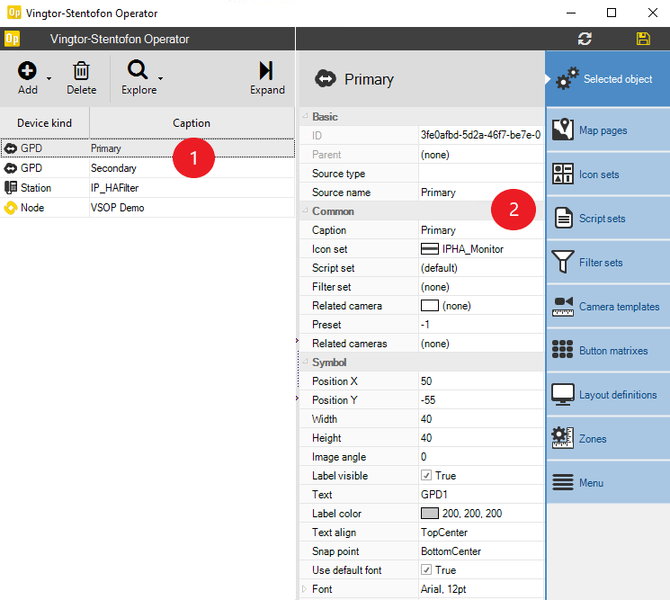Switch to the Script sets tab

pos(607,219)
